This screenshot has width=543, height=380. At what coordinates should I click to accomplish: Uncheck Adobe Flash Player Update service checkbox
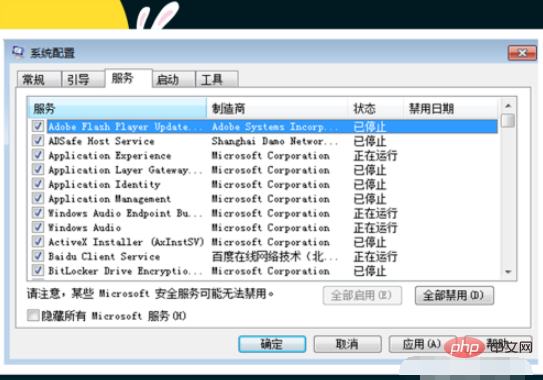tap(38, 126)
